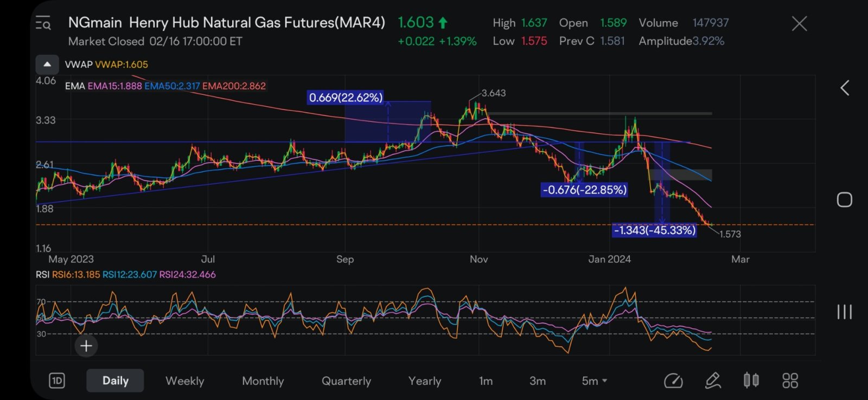
Task: Select the 1m interval
Action: pyautogui.click(x=486, y=381)
